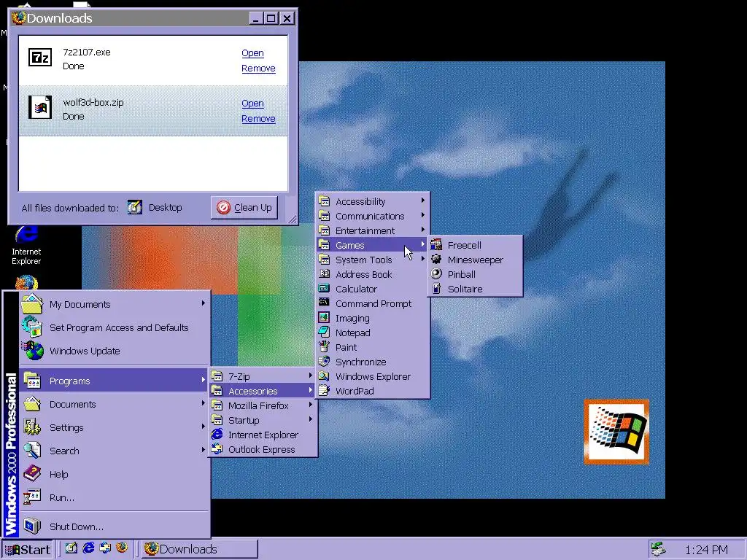Image resolution: width=747 pixels, height=560 pixels.
Task: Launch Windows Update from Start menu
Action: pos(115,351)
